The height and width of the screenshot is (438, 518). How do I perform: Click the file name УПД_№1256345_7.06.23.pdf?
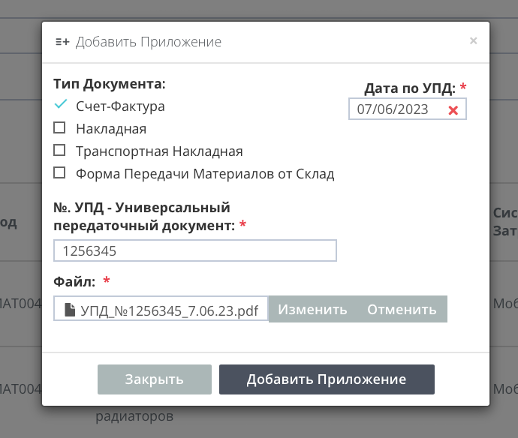169,311
